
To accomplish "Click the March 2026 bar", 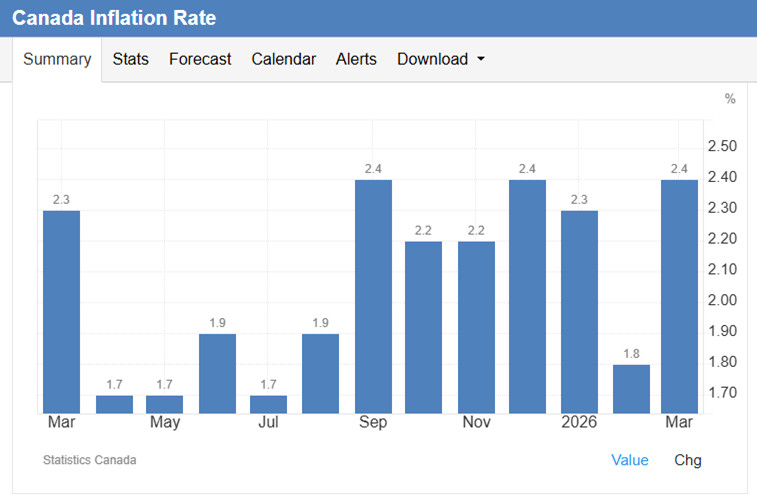I will [679, 296].
